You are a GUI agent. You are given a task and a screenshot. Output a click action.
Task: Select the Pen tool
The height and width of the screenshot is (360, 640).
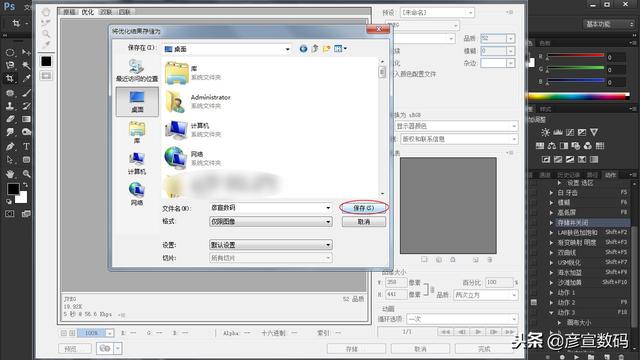click(x=10, y=146)
